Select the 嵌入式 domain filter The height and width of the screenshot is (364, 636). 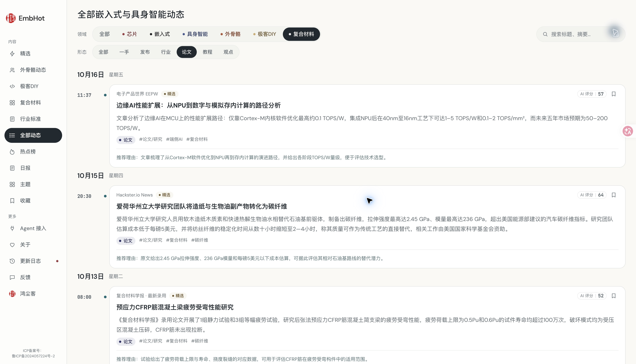(160, 34)
